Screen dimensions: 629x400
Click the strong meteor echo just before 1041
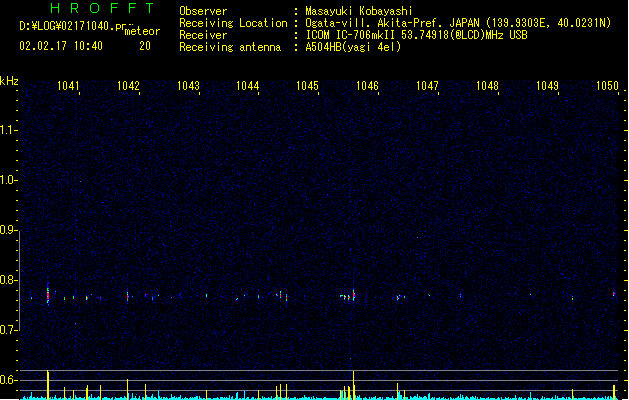(48, 295)
